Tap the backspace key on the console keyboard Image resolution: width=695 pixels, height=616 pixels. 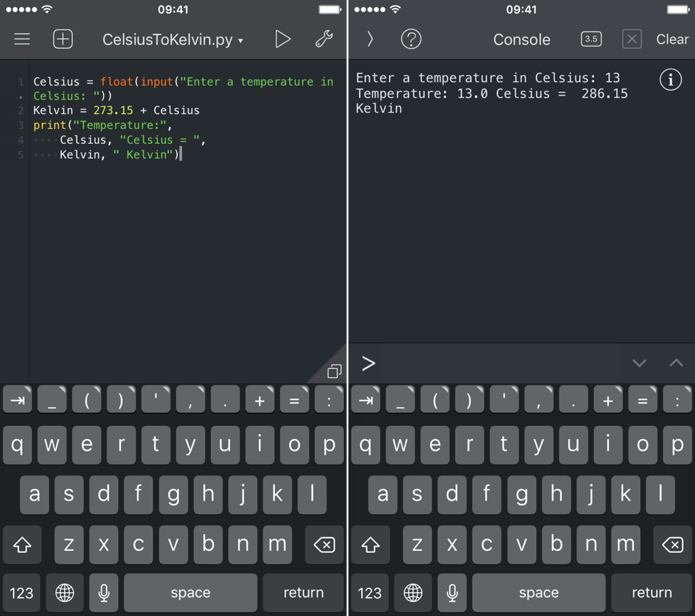[673, 545]
